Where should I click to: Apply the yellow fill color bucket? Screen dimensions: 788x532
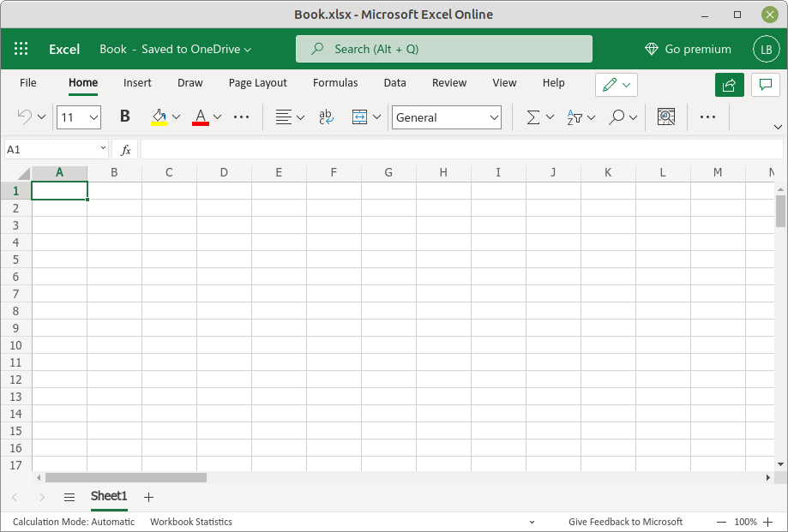pyautogui.click(x=159, y=117)
